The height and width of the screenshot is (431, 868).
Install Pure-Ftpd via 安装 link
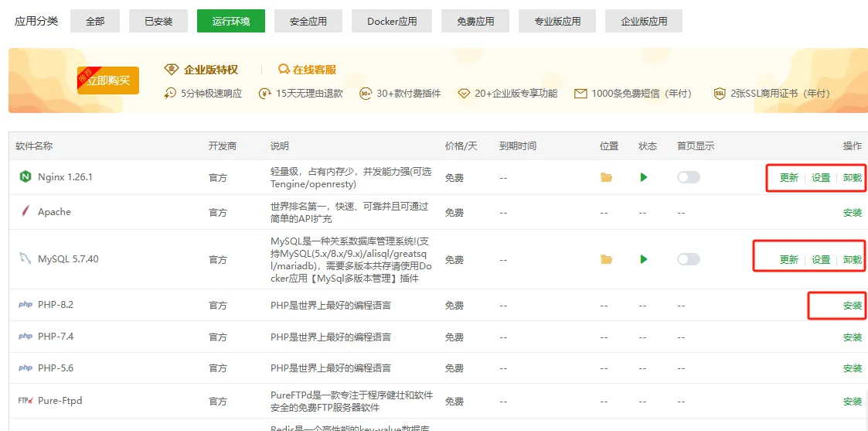tap(853, 401)
